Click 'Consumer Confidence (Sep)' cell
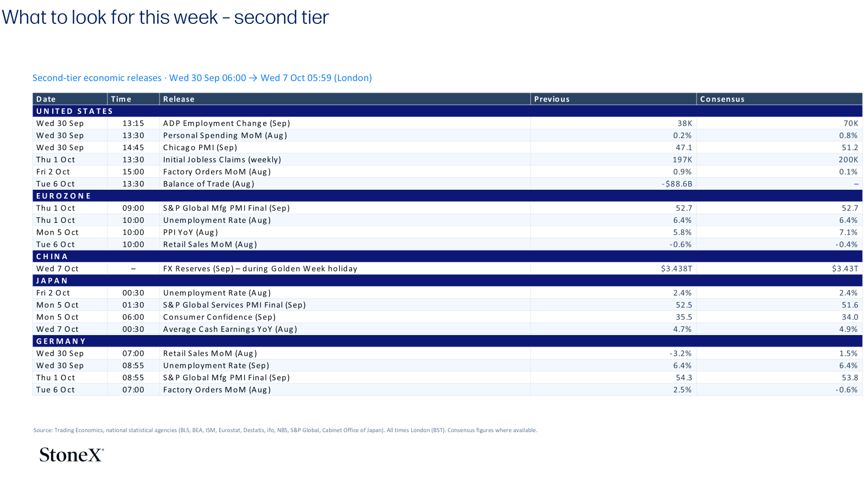The width and height of the screenshot is (868, 488). pyautogui.click(x=345, y=317)
